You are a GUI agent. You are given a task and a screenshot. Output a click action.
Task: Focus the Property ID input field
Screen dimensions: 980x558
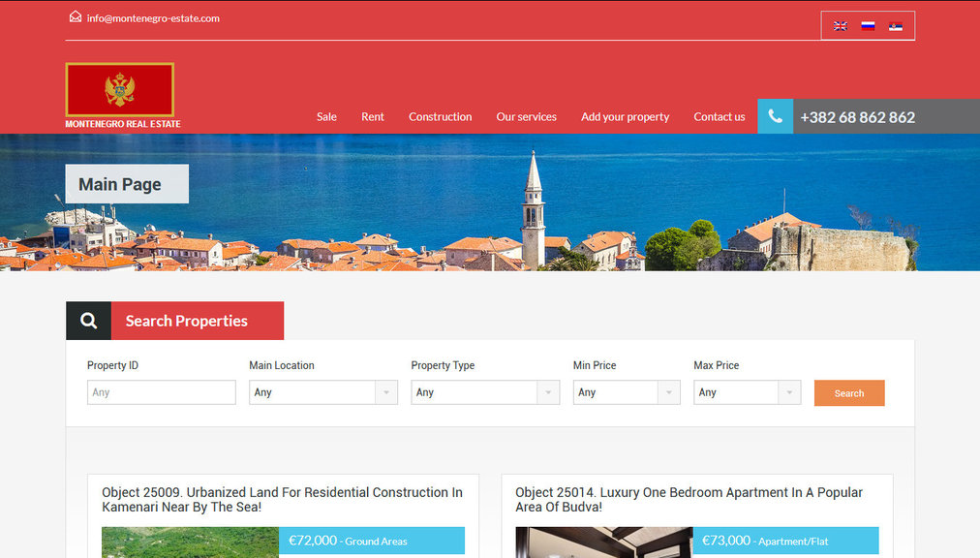161,392
